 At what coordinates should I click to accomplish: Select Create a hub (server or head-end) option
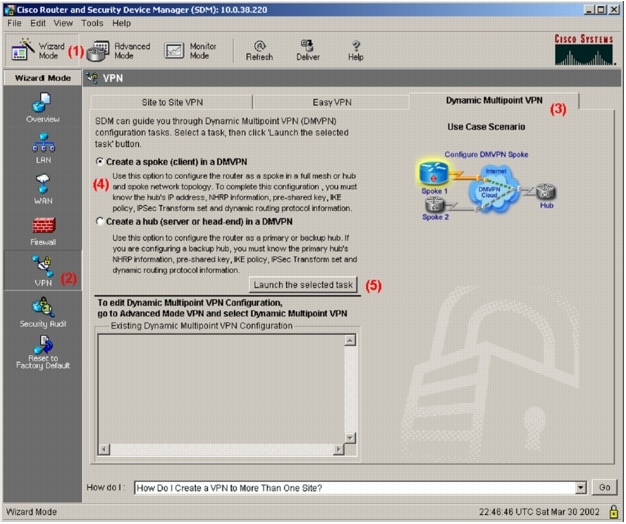coord(100,221)
